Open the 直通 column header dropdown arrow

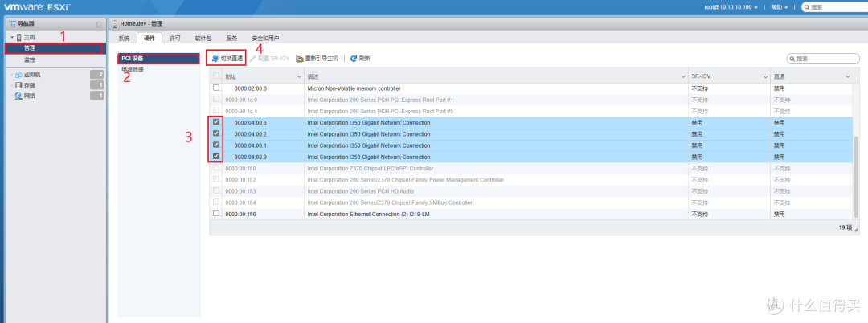pos(847,76)
